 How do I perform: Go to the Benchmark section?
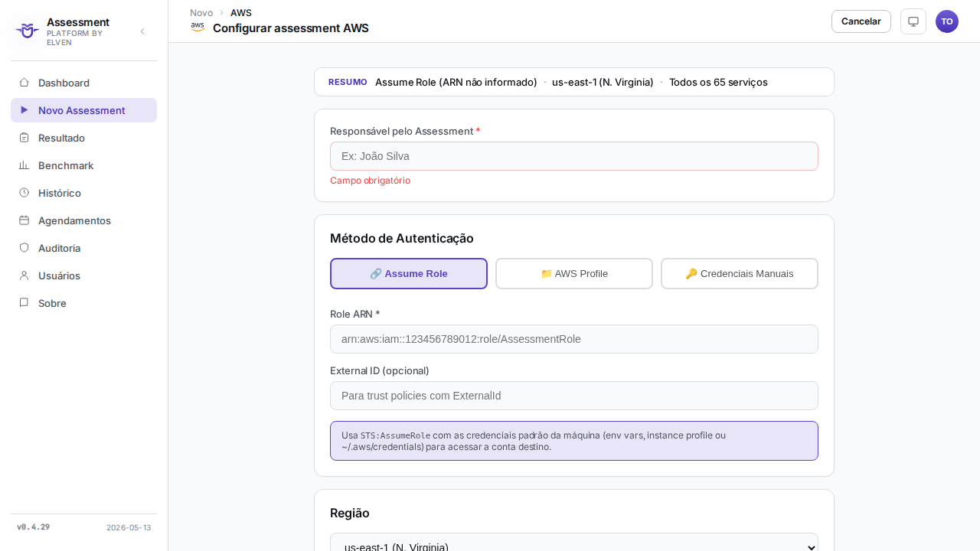pyautogui.click(x=83, y=165)
